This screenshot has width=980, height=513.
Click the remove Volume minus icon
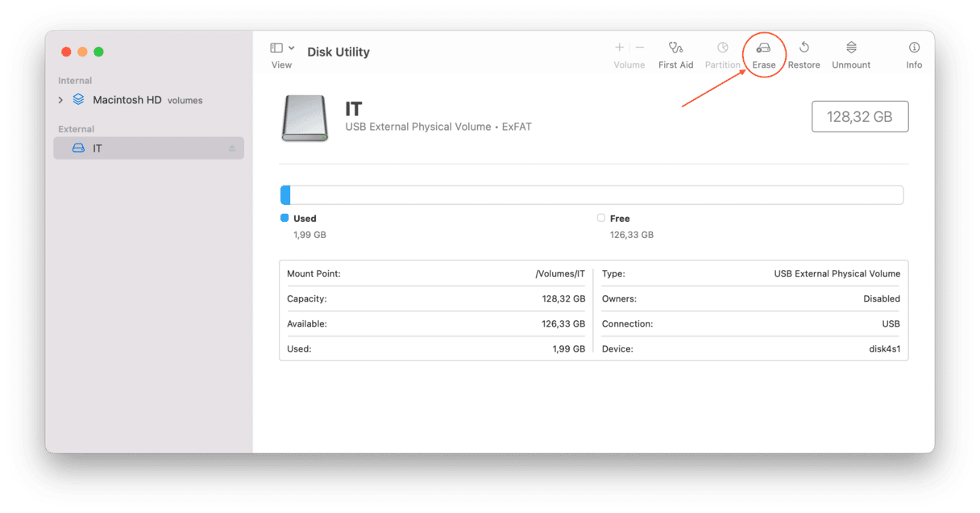[x=640, y=48]
